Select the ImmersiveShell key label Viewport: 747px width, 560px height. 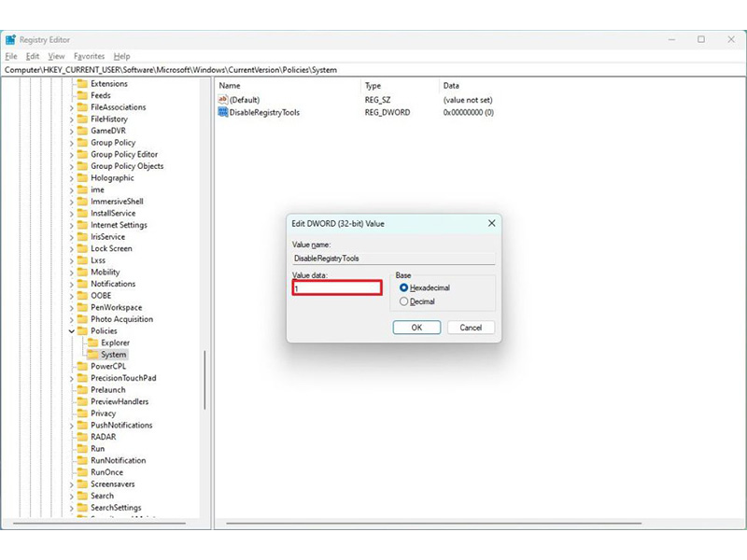click(117, 202)
